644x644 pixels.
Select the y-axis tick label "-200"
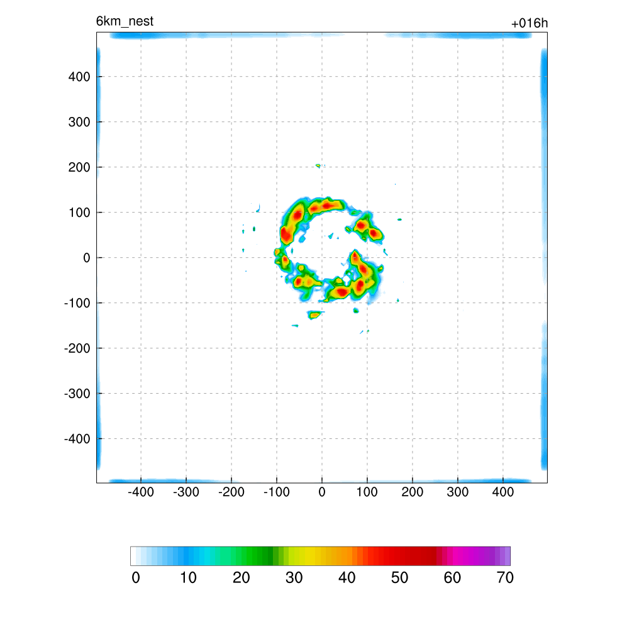coord(77,348)
